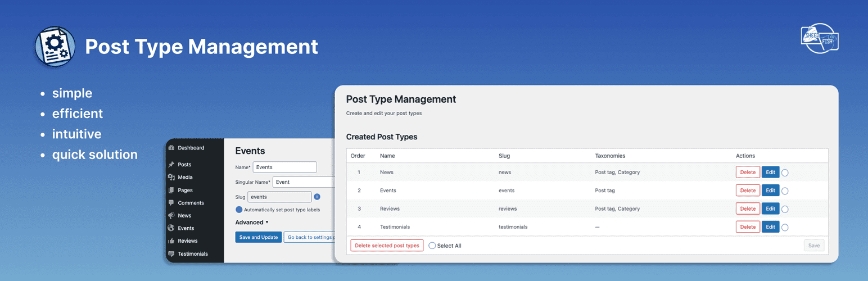Click the 'news' slug cell

[505, 173]
